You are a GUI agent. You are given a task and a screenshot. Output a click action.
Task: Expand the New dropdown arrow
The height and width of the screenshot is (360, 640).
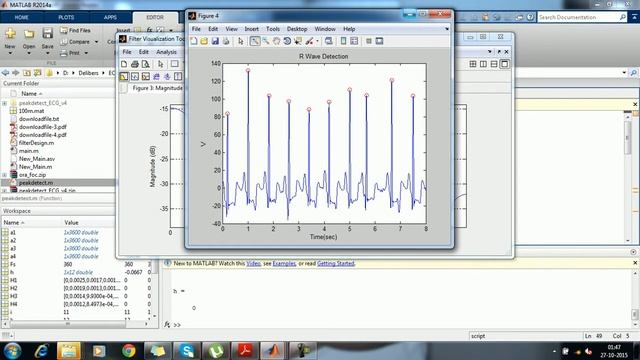(x=10, y=53)
